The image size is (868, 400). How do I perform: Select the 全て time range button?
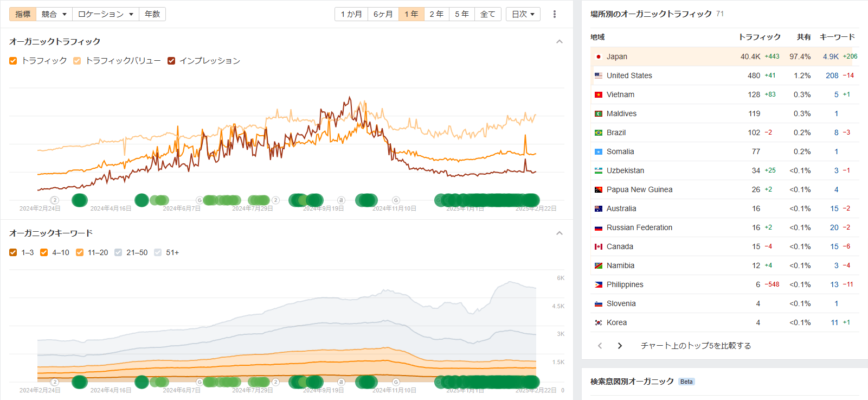click(487, 14)
